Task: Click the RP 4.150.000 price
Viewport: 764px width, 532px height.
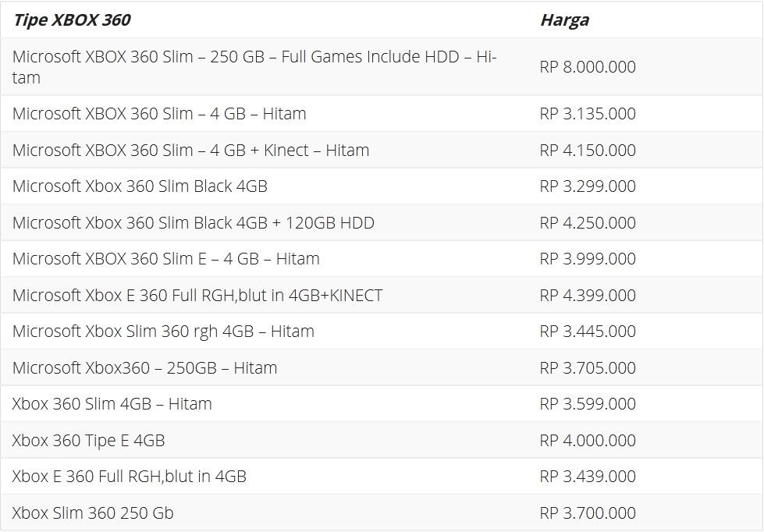Action: point(588,151)
